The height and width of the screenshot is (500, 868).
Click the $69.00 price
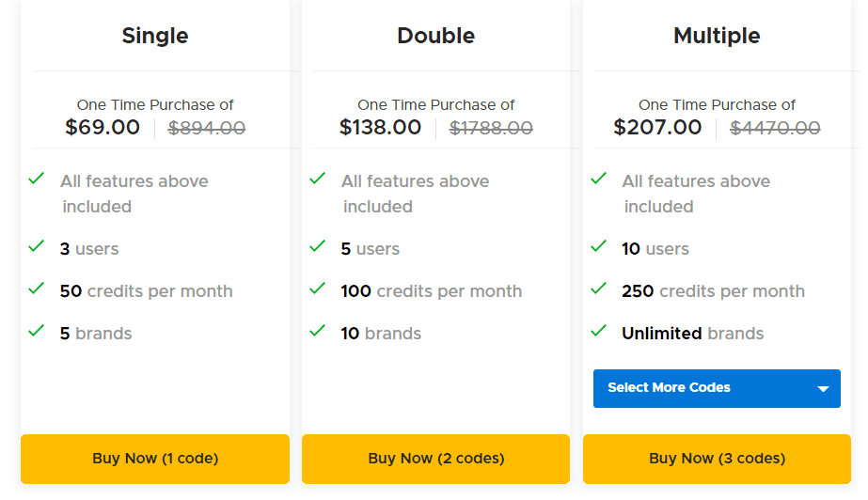point(103,128)
